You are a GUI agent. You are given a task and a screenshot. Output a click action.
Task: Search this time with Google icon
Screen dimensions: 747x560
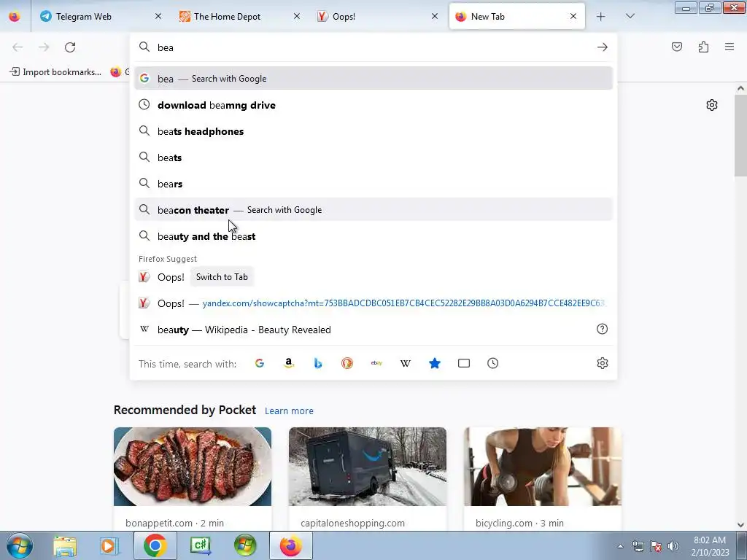click(260, 363)
